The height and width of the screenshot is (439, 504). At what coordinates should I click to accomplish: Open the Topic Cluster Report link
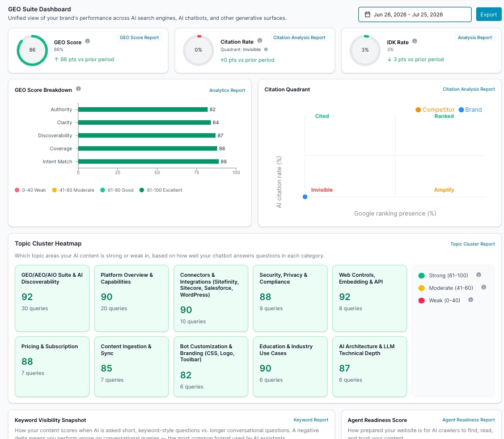pos(472,244)
